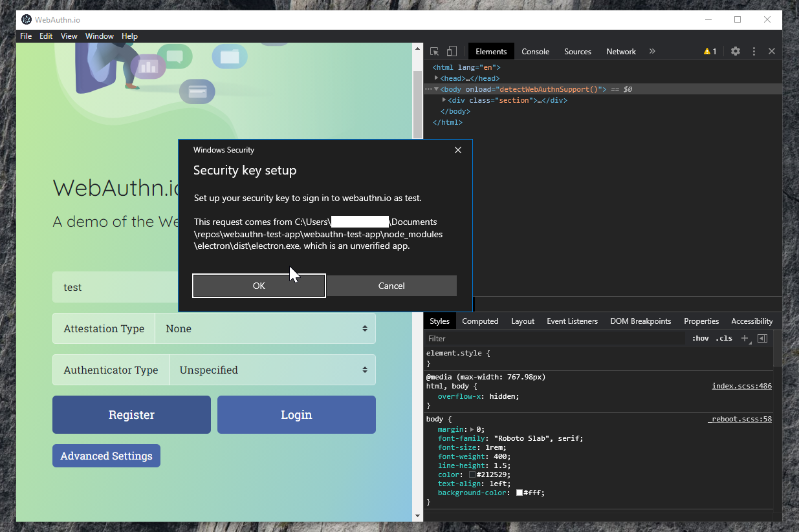The height and width of the screenshot is (532, 799).
Task: Switch to the Computed styles tab
Action: pos(480,321)
